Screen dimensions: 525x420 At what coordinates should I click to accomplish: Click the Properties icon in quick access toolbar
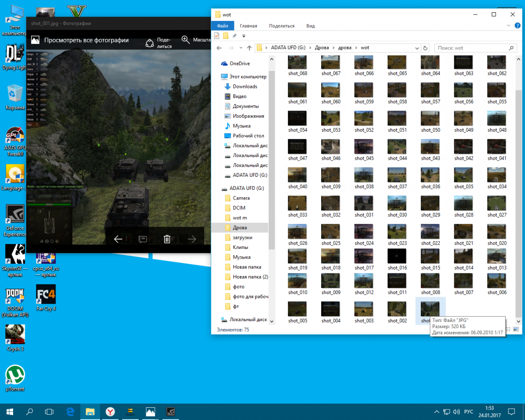217,36
